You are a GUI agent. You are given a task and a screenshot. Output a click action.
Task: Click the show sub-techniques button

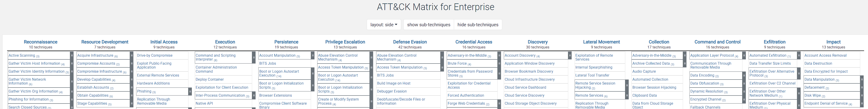coord(428,24)
